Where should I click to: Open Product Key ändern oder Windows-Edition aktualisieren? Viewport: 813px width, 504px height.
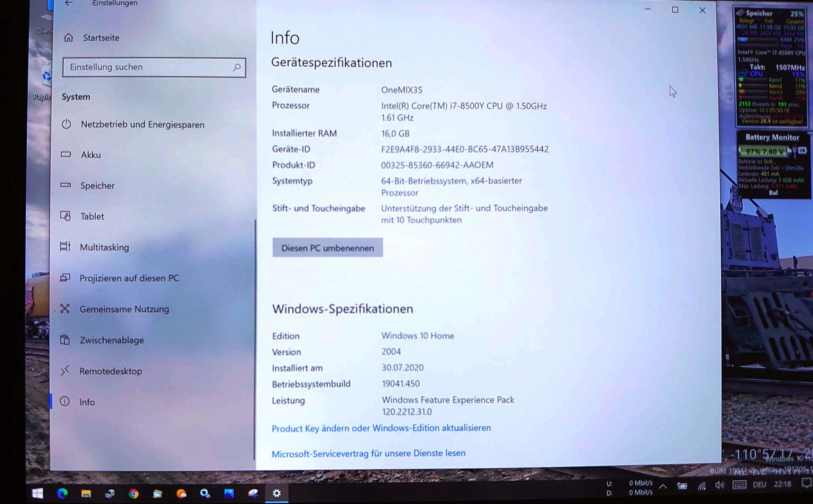[382, 428]
